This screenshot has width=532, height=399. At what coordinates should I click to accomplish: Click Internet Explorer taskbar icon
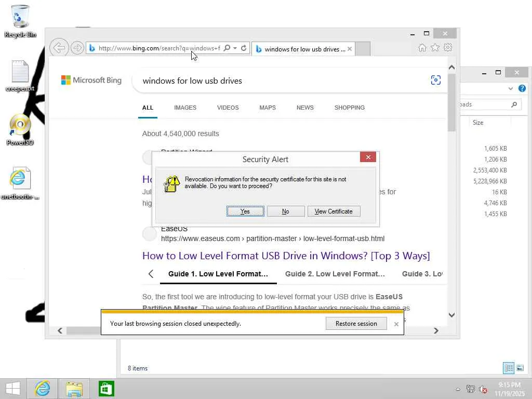[x=43, y=389]
